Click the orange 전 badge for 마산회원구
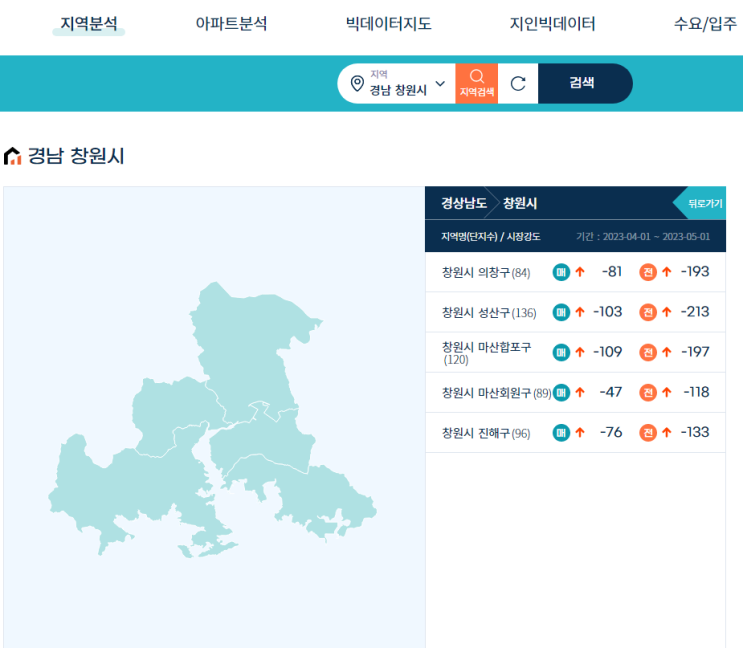Image resolution: width=743 pixels, height=648 pixels. (648, 392)
